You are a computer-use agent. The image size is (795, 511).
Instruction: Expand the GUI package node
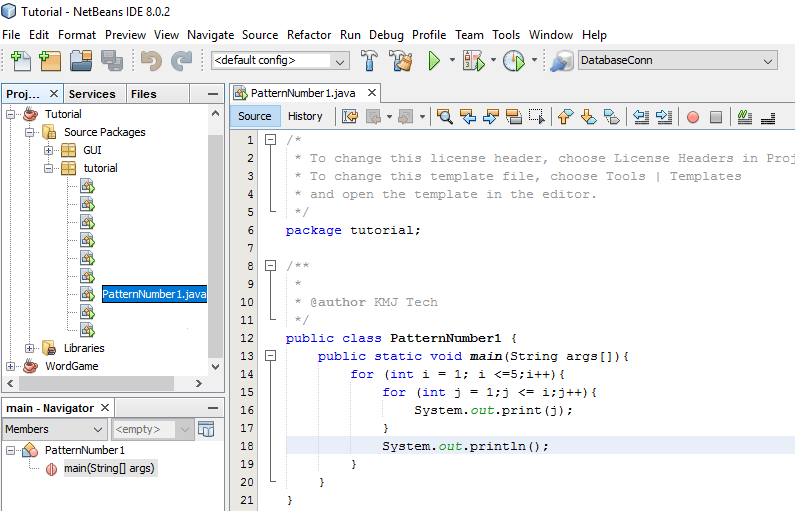(48, 150)
